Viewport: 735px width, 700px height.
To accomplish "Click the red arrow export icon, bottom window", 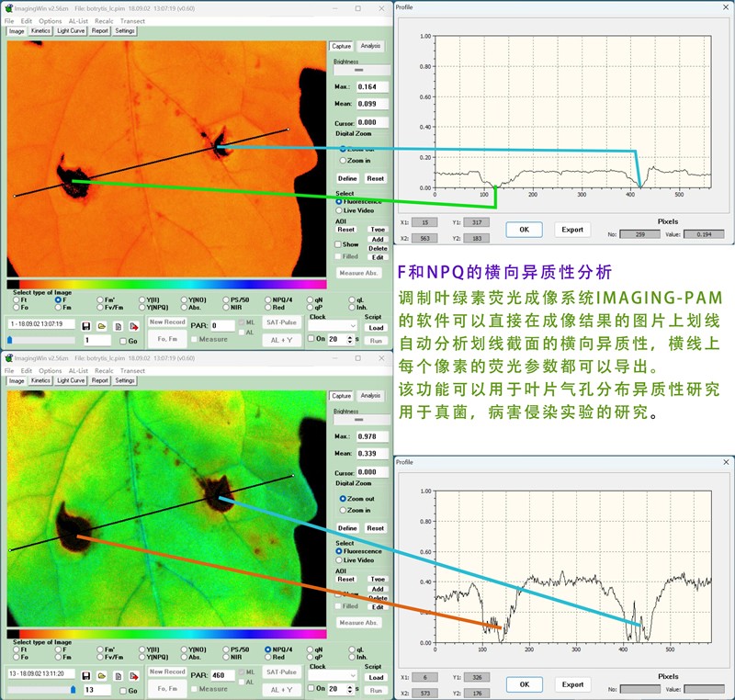I will point(134,673).
